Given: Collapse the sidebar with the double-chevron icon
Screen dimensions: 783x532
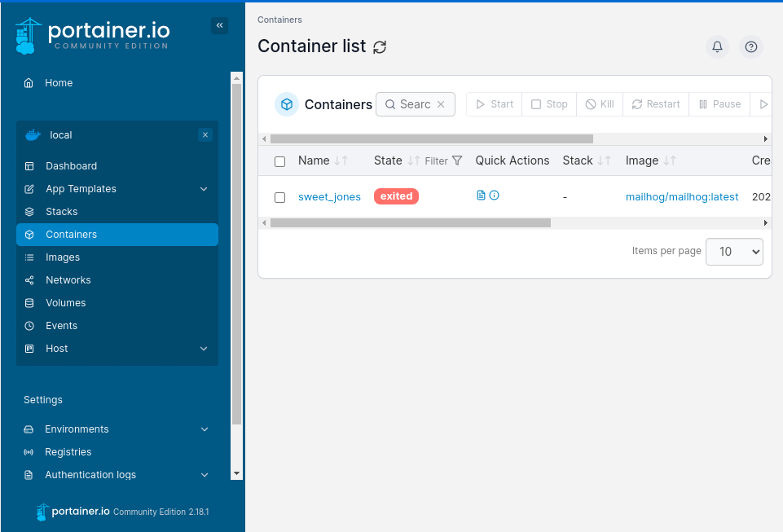Looking at the screenshot, I should tap(219, 25).
